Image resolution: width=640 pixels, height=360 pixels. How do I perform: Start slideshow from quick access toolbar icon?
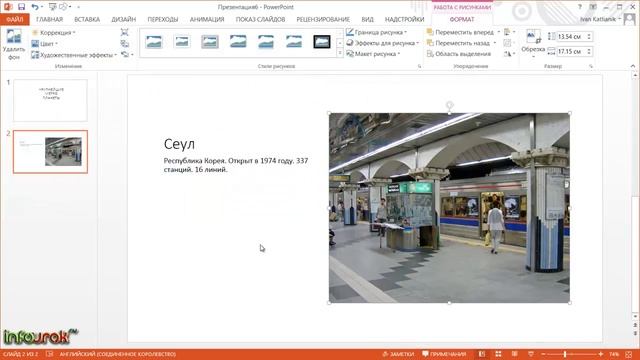52,7
